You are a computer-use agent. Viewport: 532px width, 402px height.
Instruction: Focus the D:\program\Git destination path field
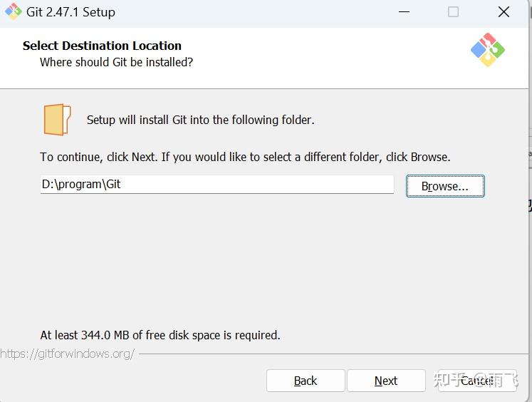tap(217, 184)
